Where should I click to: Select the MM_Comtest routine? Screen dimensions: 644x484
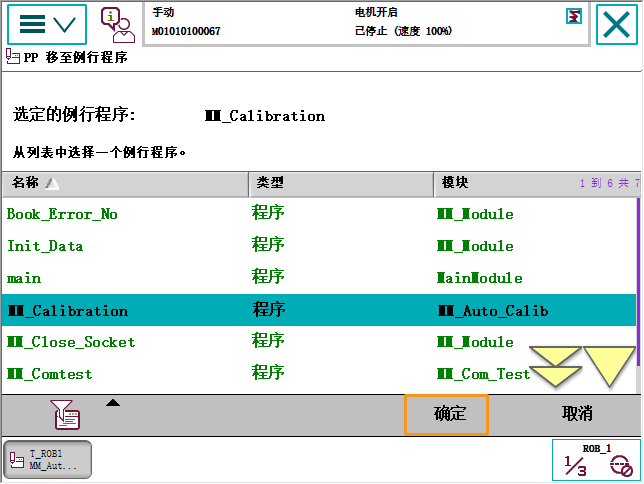319,374
